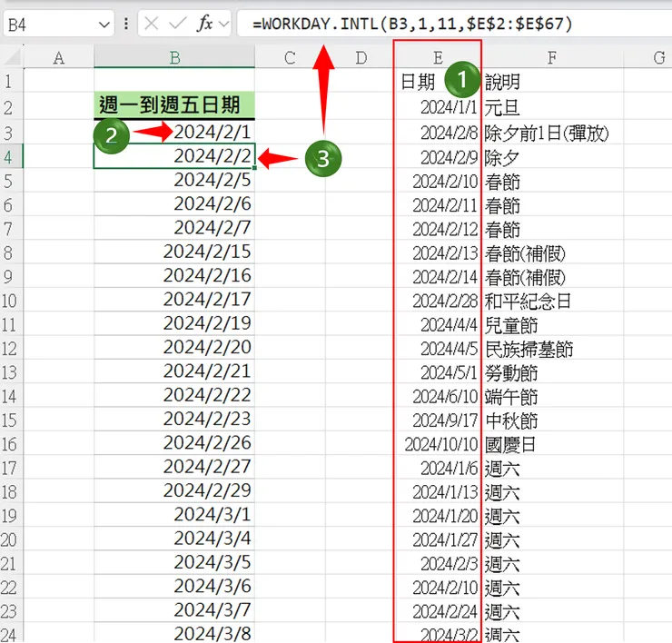The height and width of the screenshot is (643, 672).
Task: Select cell B3 containing 2024/2/1
Action: click(174, 132)
